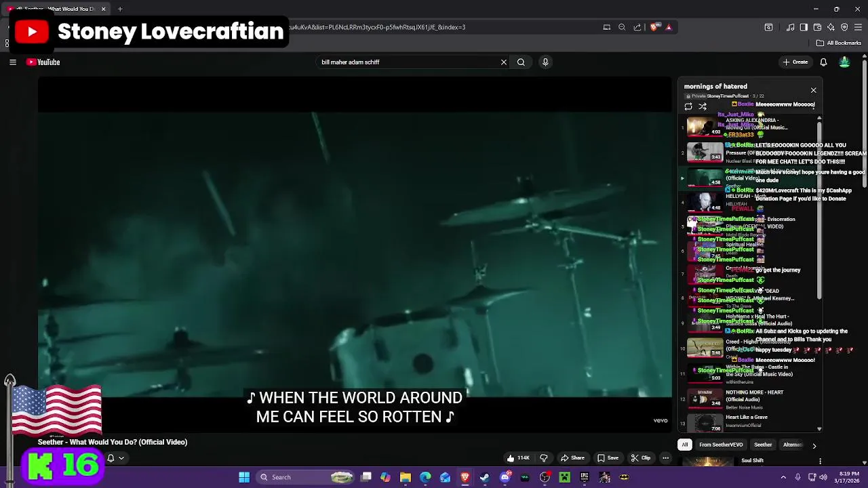Open Leo AI sparkle icon

point(831,27)
